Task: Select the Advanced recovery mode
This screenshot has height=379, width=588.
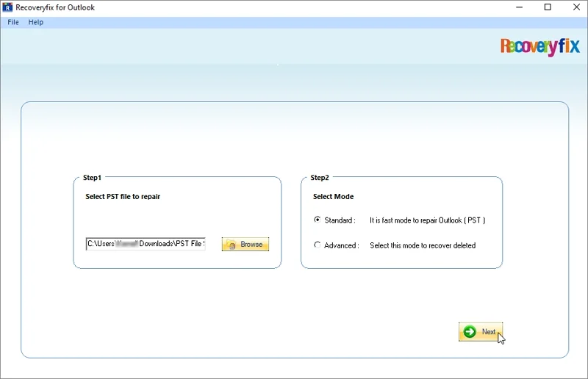Action: point(318,245)
